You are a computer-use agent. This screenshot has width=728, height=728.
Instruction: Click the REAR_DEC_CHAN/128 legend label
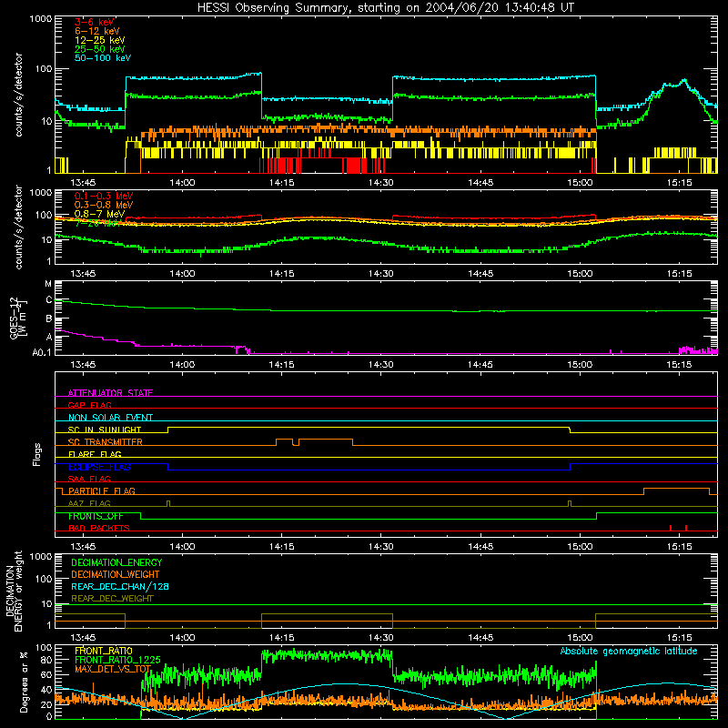(x=120, y=586)
